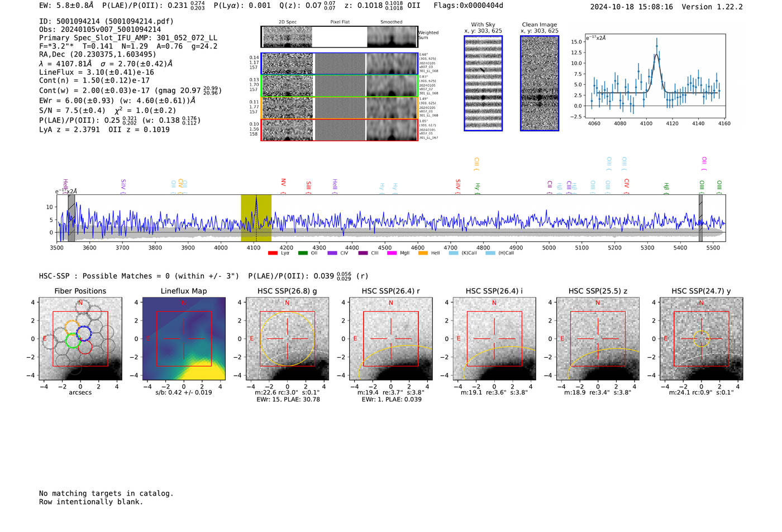Click the Cont(n) = 1.50(±0.12)e-17 line
The image size is (782, 532).
click(x=94, y=80)
